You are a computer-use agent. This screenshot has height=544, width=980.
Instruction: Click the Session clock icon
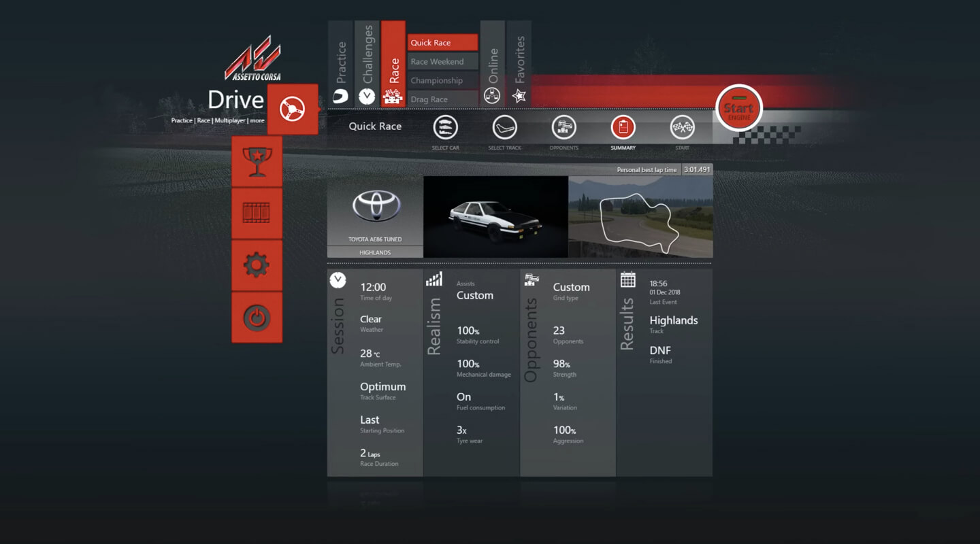pyautogui.click(x=338, y=279)
